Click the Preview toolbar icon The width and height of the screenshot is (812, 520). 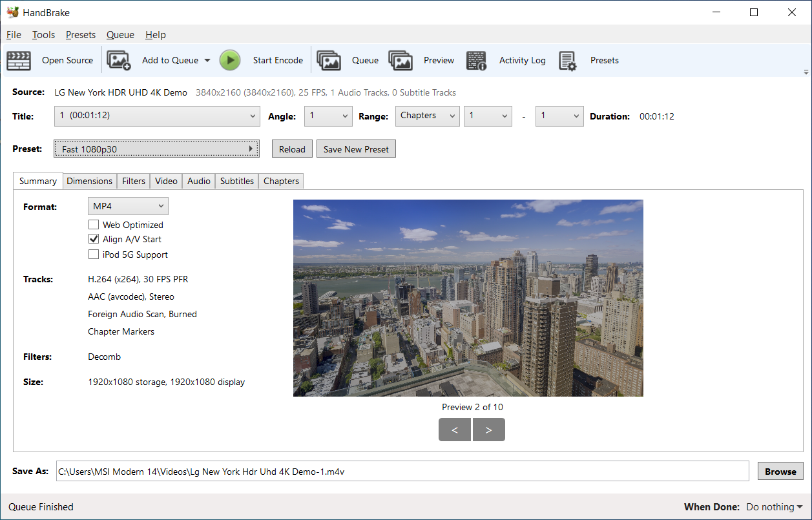401,60
